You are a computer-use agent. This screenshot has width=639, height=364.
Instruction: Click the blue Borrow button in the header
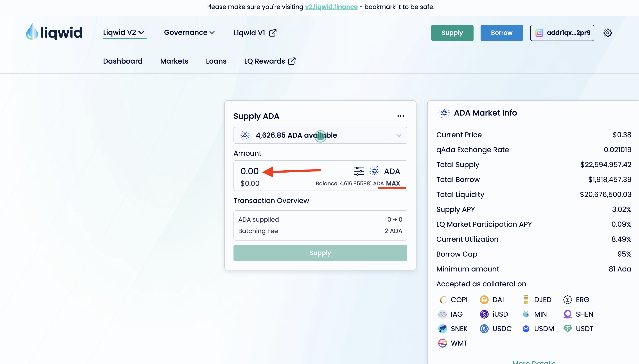501,33
